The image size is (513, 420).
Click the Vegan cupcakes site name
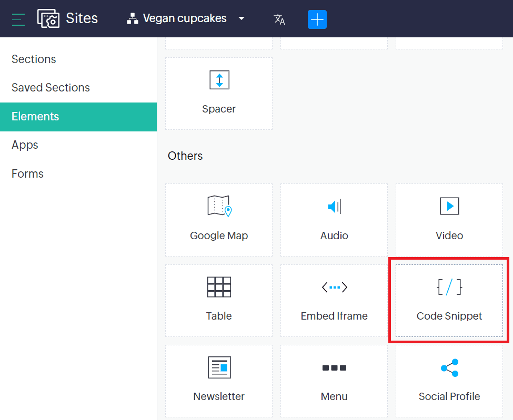[185, 18]
